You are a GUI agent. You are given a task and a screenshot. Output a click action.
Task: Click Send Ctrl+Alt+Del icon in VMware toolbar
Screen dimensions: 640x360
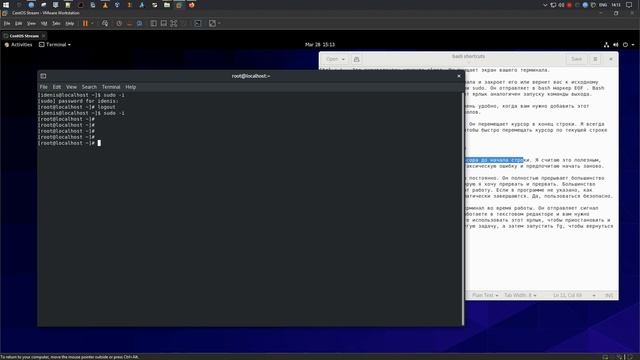105,24
